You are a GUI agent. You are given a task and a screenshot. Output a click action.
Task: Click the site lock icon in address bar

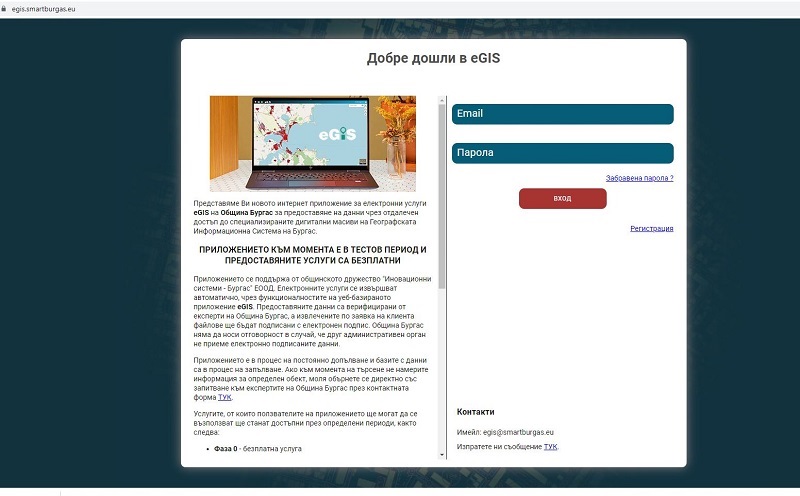4,9
